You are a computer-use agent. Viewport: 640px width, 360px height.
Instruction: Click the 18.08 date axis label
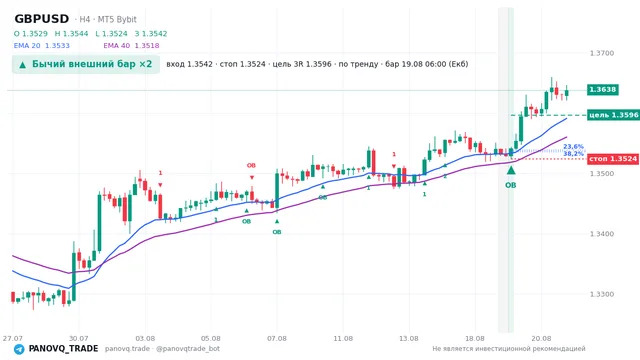click(475, 338)
